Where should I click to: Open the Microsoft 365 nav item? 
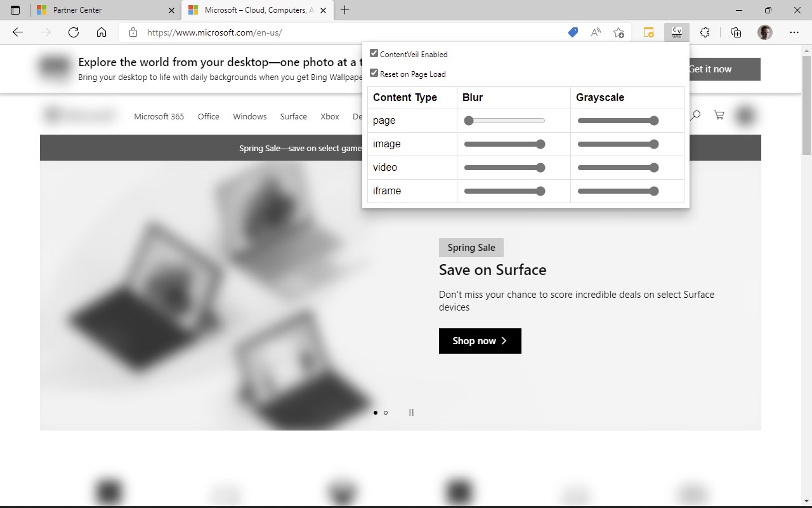point(159,116)
